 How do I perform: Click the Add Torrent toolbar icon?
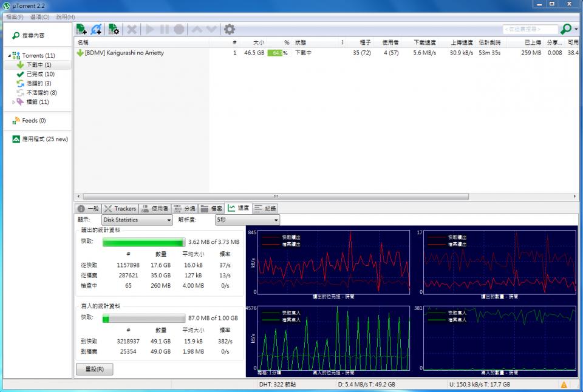(81, 29)
